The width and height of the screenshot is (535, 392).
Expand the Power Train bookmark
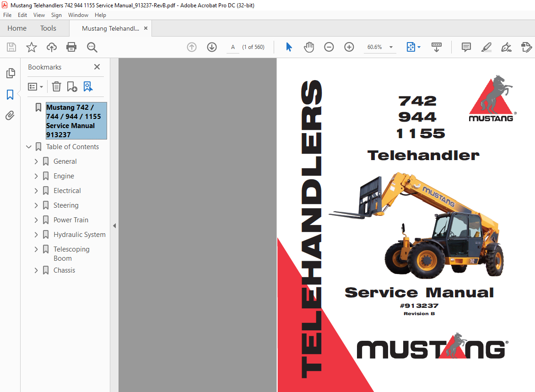point(36,220)
